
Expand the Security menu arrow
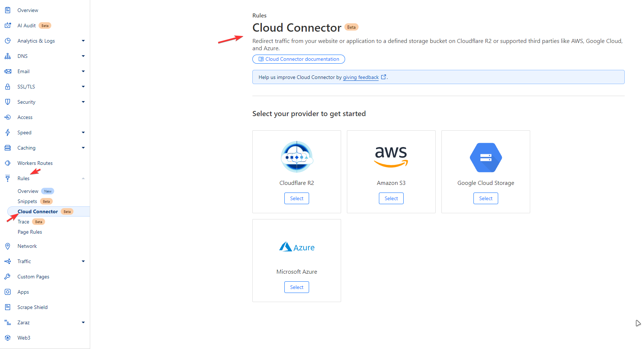coord(83,102)
